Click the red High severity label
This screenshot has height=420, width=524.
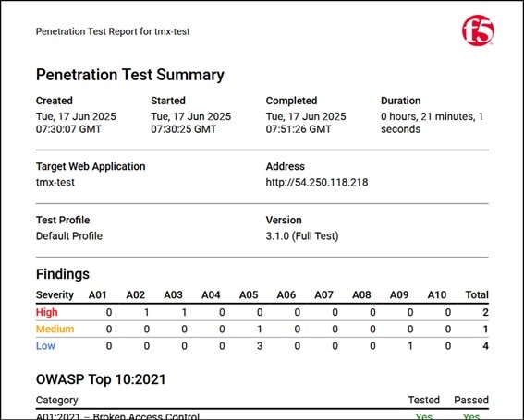point(47,312)
